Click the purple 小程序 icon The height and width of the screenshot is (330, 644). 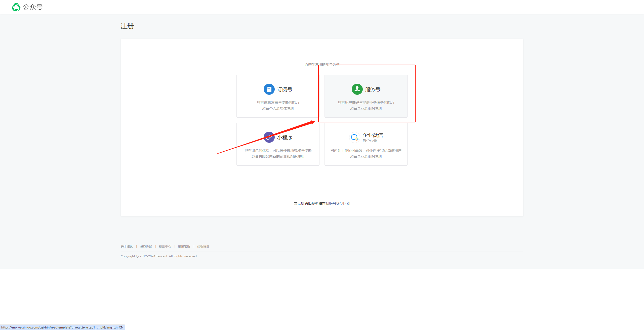tap(269, 137)
